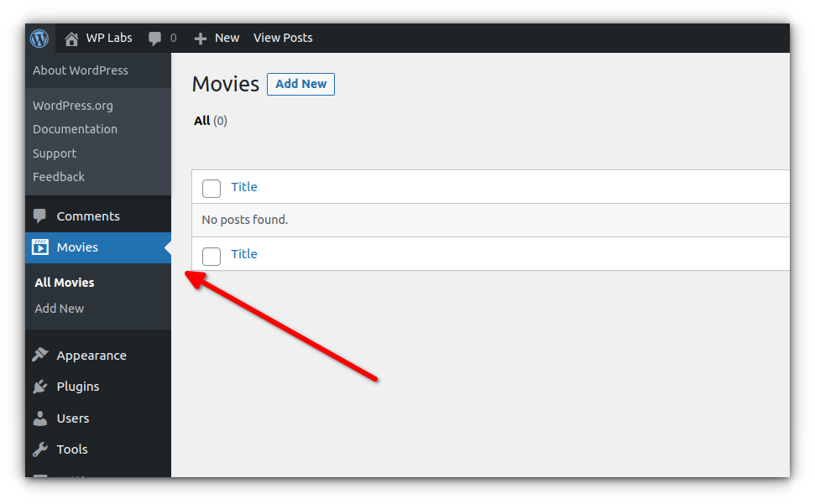Open the comments bubble icon in admin bar
The height and width of the screenshot is (504, 815).
click(x=154, y=39)
